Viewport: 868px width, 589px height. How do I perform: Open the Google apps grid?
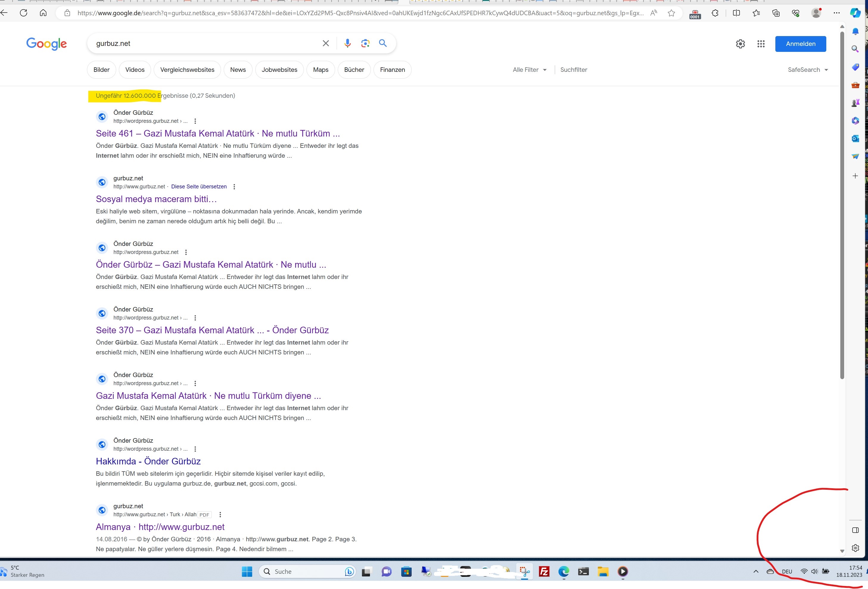761,44
